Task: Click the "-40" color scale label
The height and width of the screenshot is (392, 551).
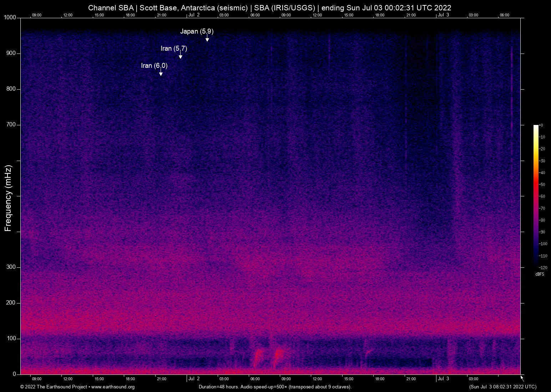Action: point(542,173)
